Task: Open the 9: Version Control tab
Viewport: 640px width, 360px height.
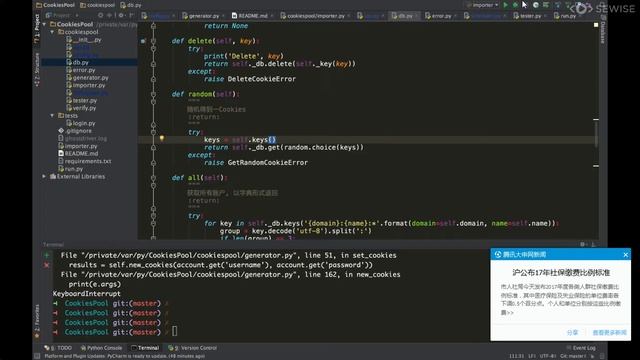Action: 193,348
